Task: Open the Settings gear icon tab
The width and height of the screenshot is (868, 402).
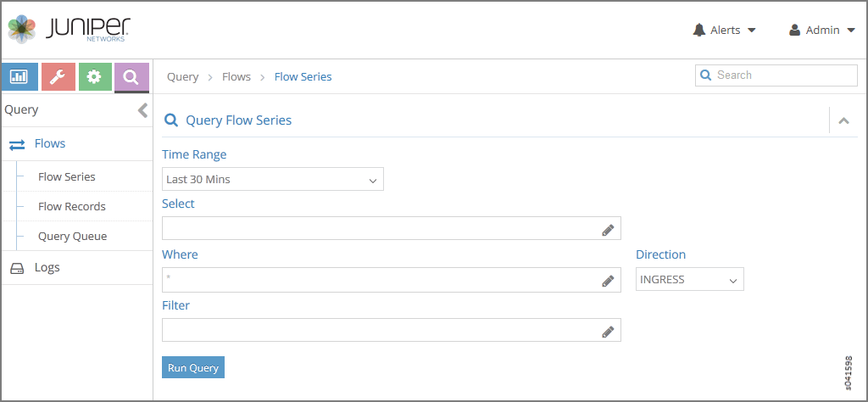Action: (94, 77)
